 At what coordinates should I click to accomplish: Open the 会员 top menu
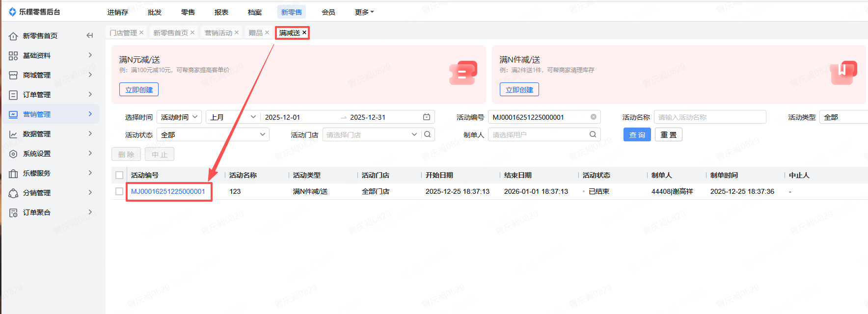click(x=328, y=12)
